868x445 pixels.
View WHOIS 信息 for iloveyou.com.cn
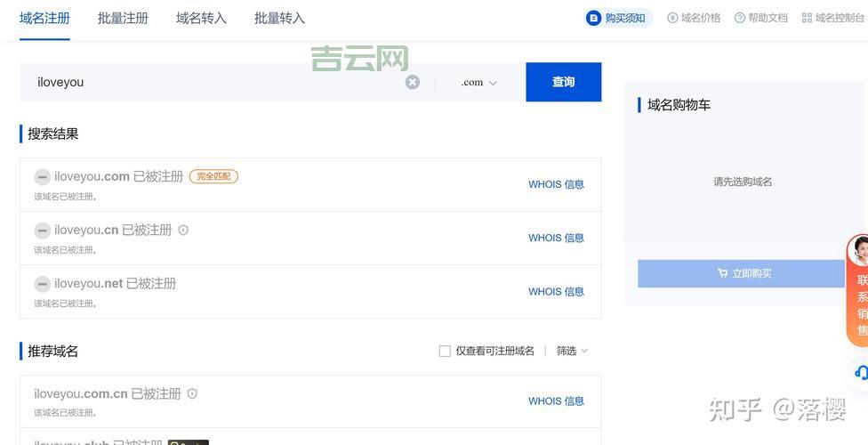[x=557, y=400]
